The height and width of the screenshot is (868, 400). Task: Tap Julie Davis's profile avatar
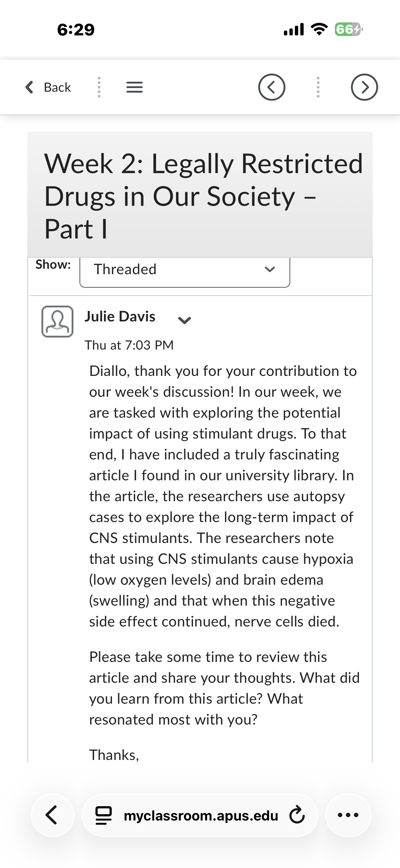pyautogui.click(x=57, y=321)
